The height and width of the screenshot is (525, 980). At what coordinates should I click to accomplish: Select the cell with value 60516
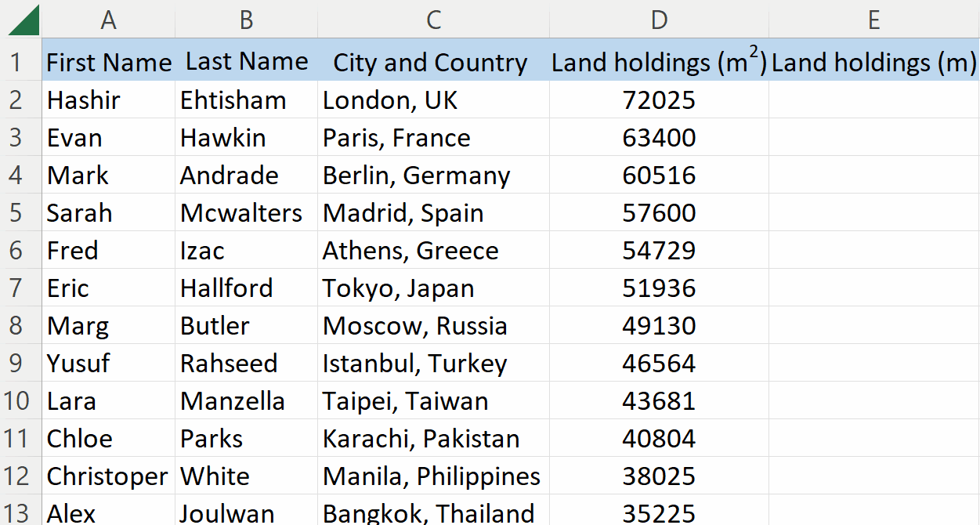659,175
